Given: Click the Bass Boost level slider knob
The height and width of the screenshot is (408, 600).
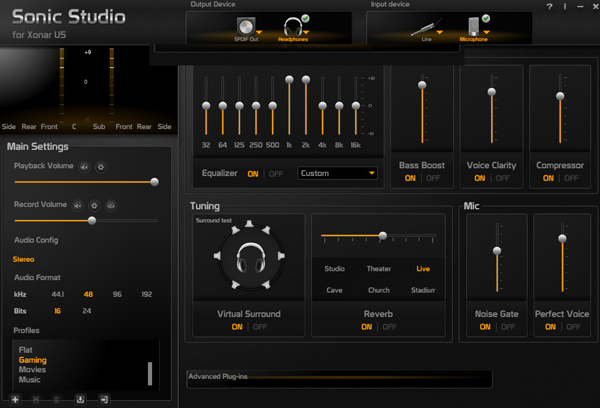Looking at the screenshot, I should (x=422, y=85).
